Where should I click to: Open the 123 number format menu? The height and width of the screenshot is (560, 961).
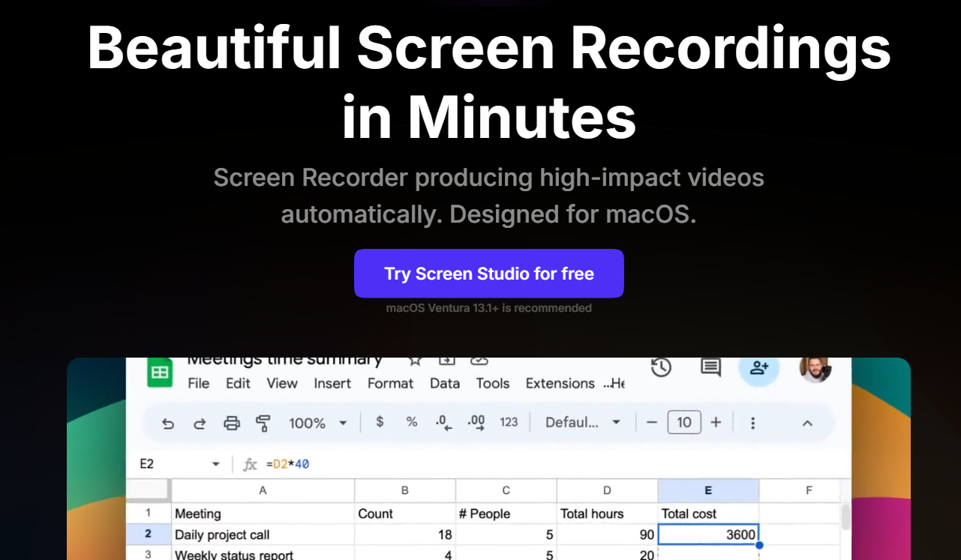click(509, 422)
